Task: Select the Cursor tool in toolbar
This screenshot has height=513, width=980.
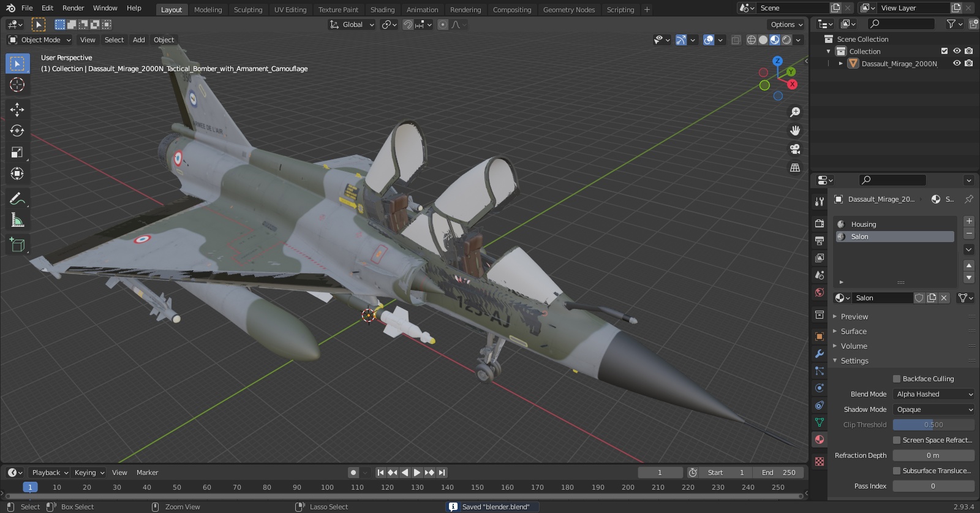Action: 17,85
